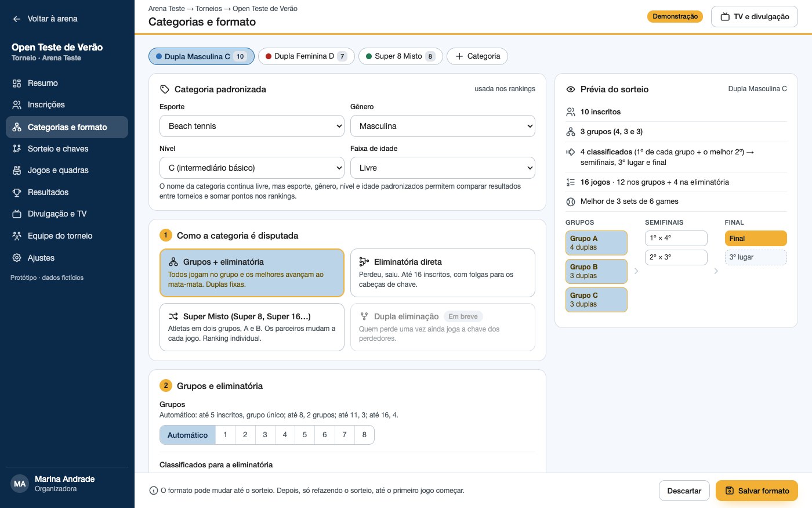Screen dimensions: 812x508
Task: Open Sorteio e chaves in the sidebar
Action: 67,149
